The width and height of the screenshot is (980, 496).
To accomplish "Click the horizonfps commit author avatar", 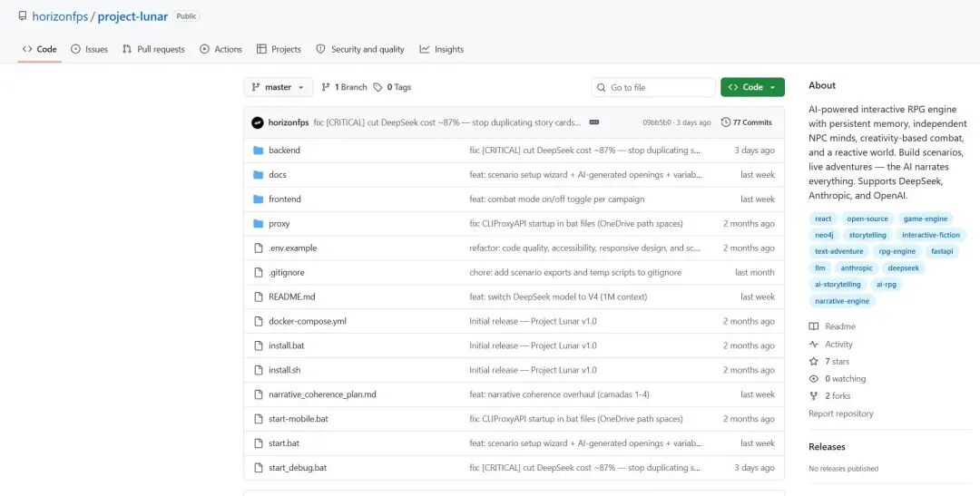I will [258, 122].
